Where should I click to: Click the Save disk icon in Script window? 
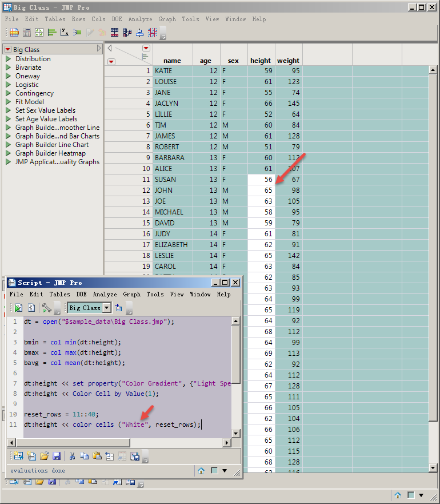[x=57, y=456]
